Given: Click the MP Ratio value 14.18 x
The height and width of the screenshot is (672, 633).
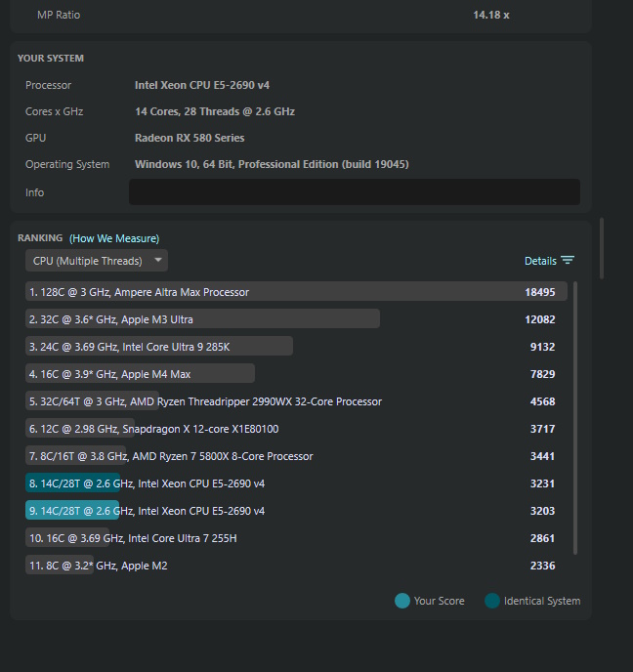Looking at the screenshot, I should pyautogui.click(x=491, y=15).
